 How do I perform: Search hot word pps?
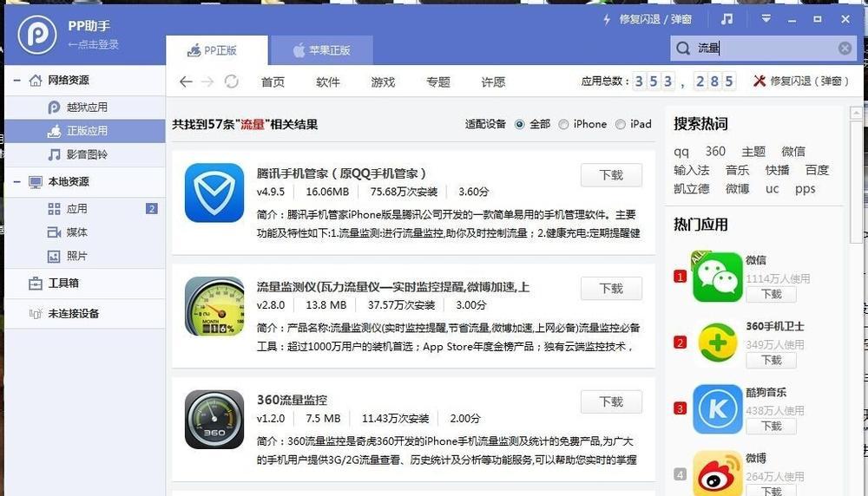(x=806, y=190)
